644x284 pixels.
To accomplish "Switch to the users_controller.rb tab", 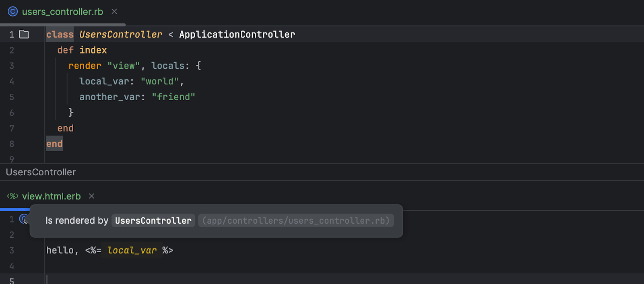I will (62, 12).
